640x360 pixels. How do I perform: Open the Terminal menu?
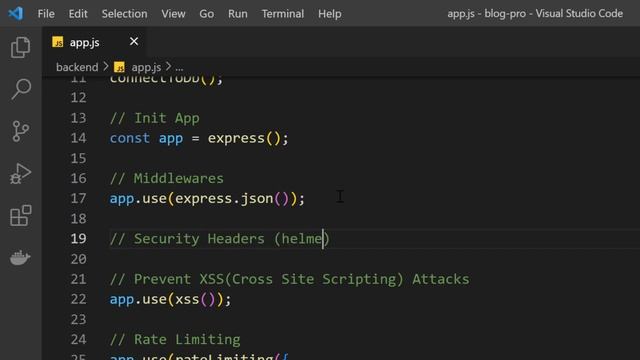click(x=283, y=14)
